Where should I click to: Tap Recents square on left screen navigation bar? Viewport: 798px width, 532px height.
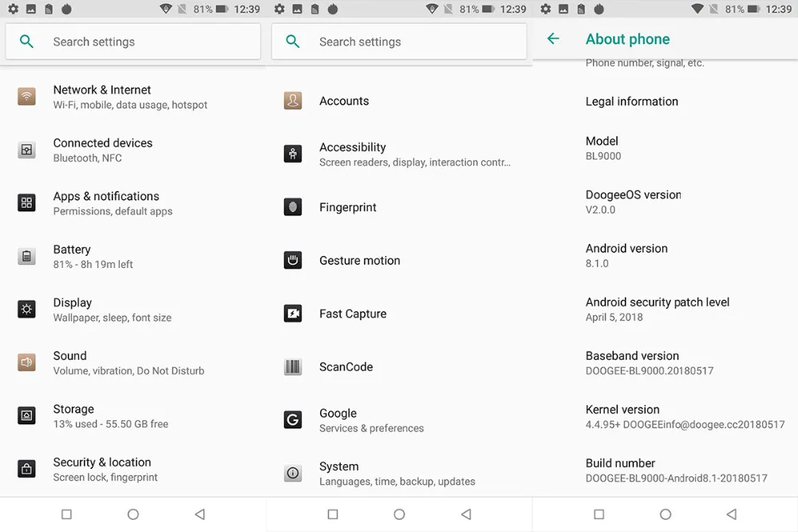coord(67,514)
